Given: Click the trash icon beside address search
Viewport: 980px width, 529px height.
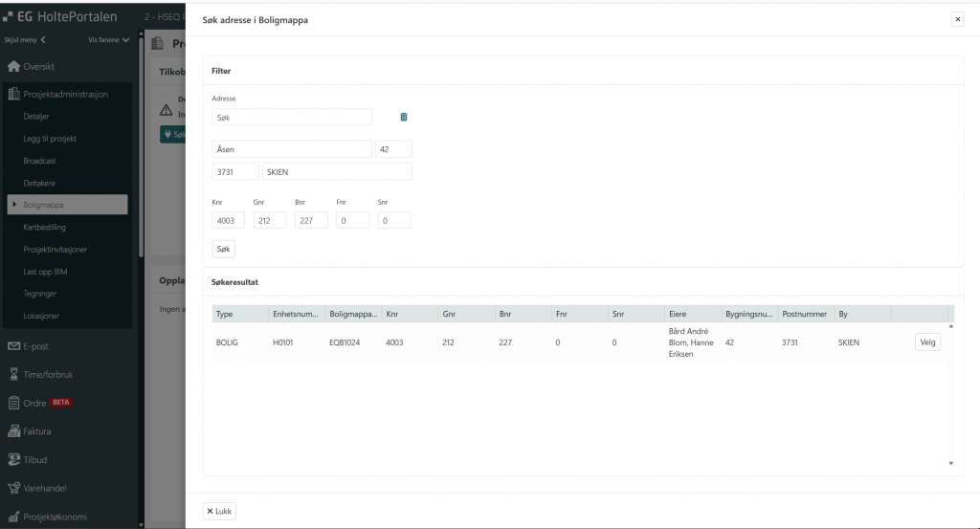Looking at the screenshot, I should click(403, 117).
